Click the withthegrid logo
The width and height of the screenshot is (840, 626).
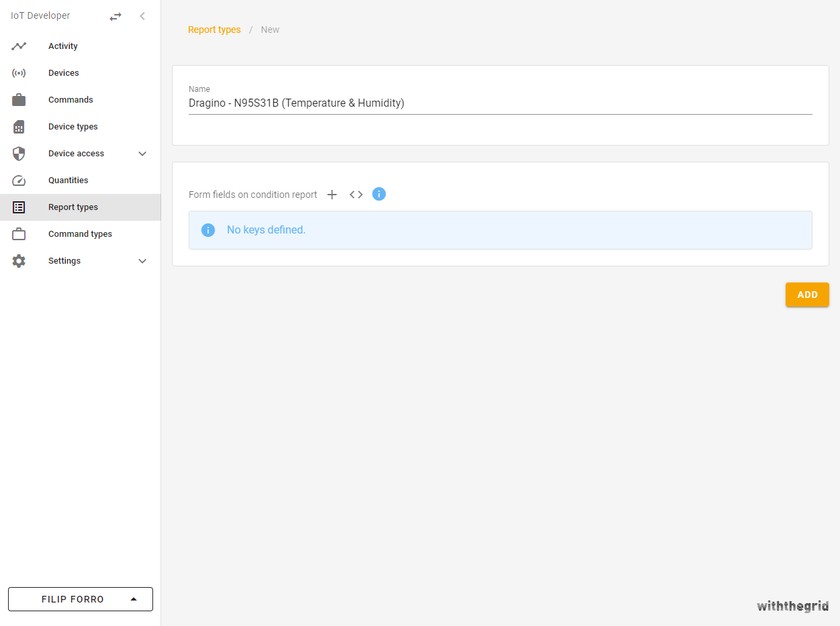point(792,606)
